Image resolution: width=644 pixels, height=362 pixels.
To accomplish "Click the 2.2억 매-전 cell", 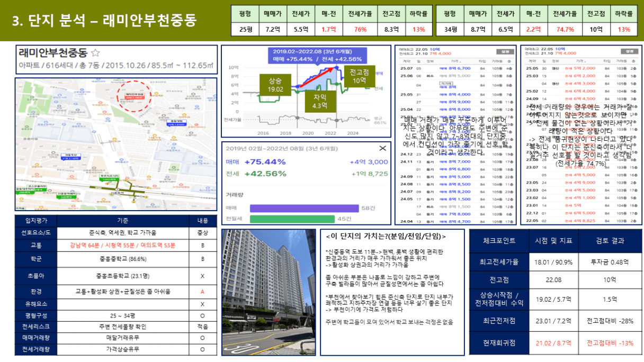I will [x=533, y=30].
